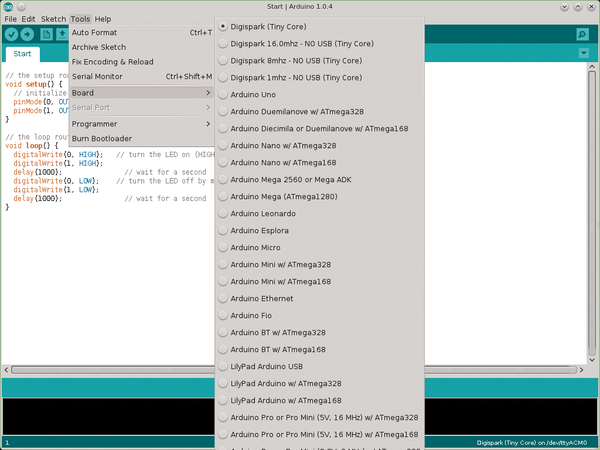Click the editor vertical scrollbar thumb

pos(592,213)
